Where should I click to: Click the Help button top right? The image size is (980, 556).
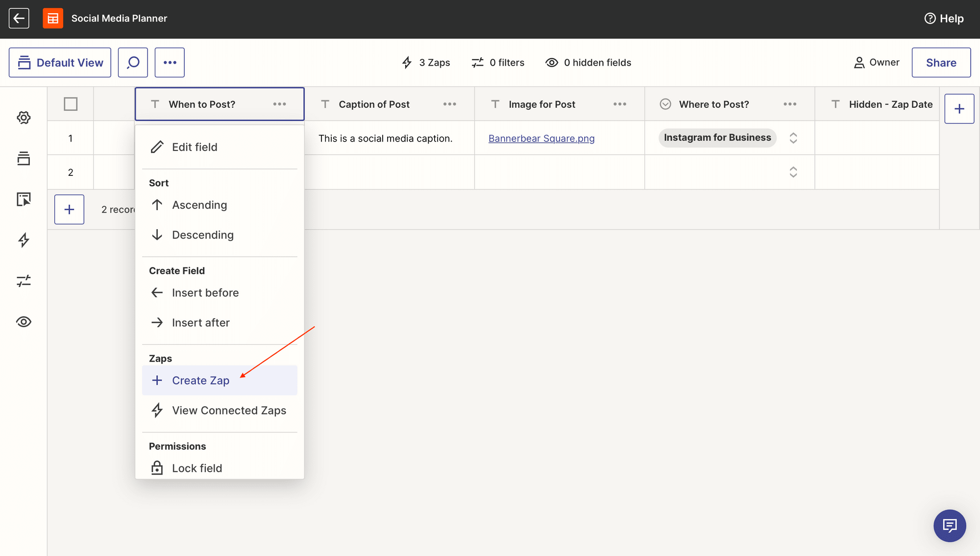(x=945, y=18)
